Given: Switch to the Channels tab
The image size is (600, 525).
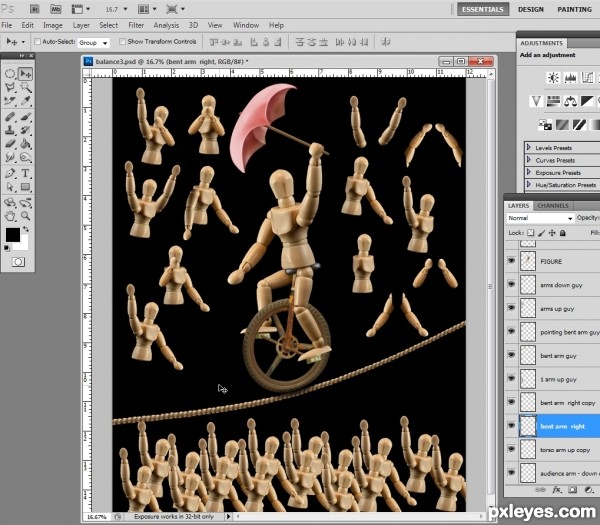Looking at the screenshot, I should tap(553, 205).
